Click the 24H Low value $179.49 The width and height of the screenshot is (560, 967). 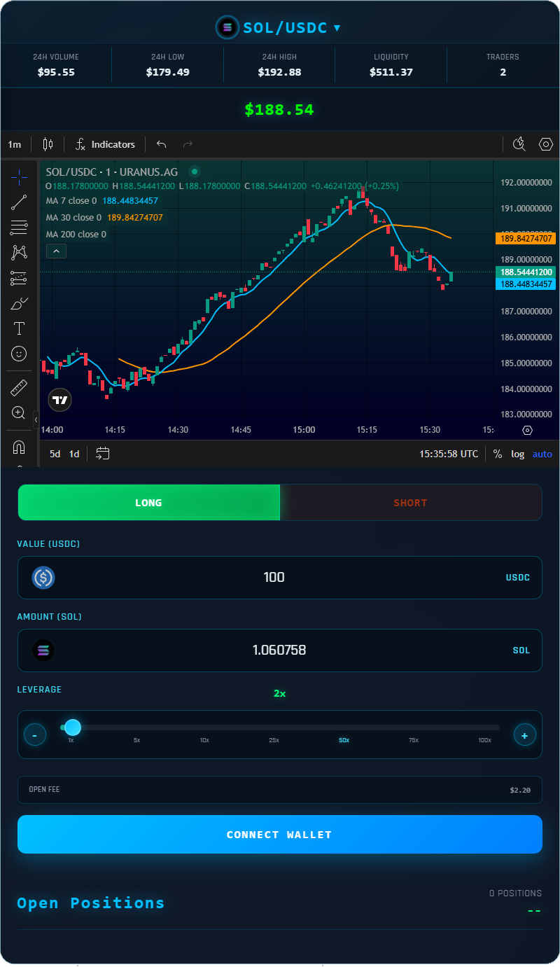(167, 72)
